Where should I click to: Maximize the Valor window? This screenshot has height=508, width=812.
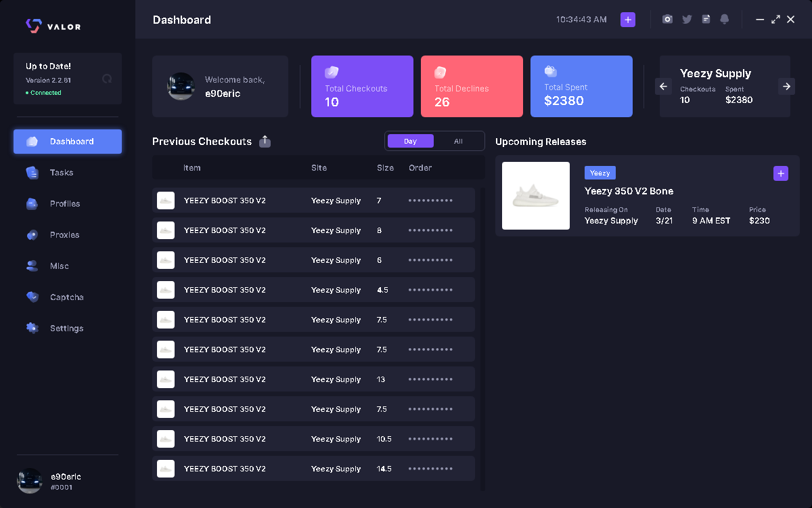tap(775, 20)
